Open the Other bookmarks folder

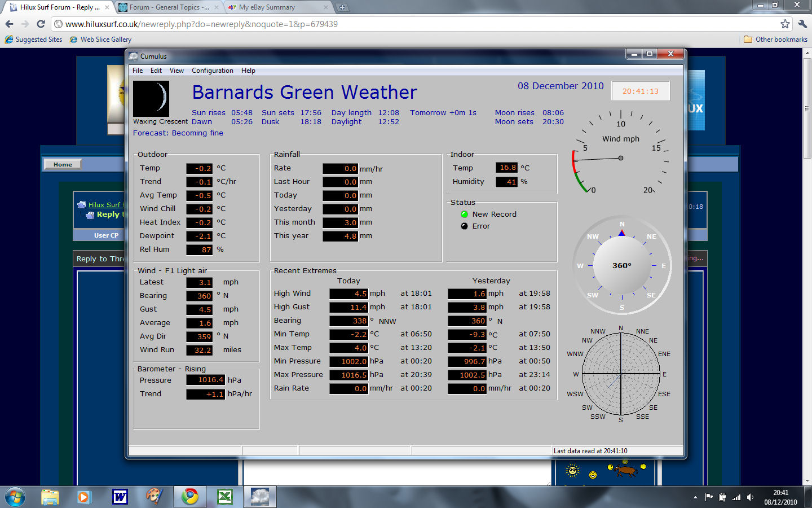(x=775, y=40)
